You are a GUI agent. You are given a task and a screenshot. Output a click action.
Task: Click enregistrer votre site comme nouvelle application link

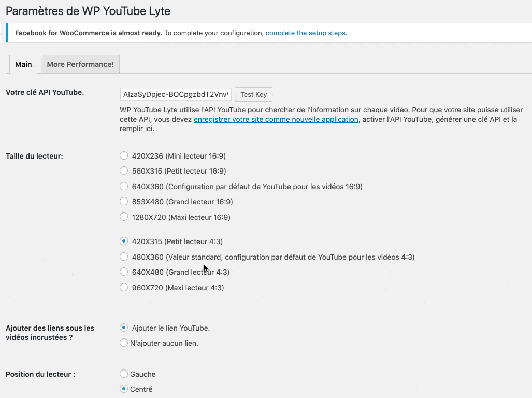tap(276, 119)
